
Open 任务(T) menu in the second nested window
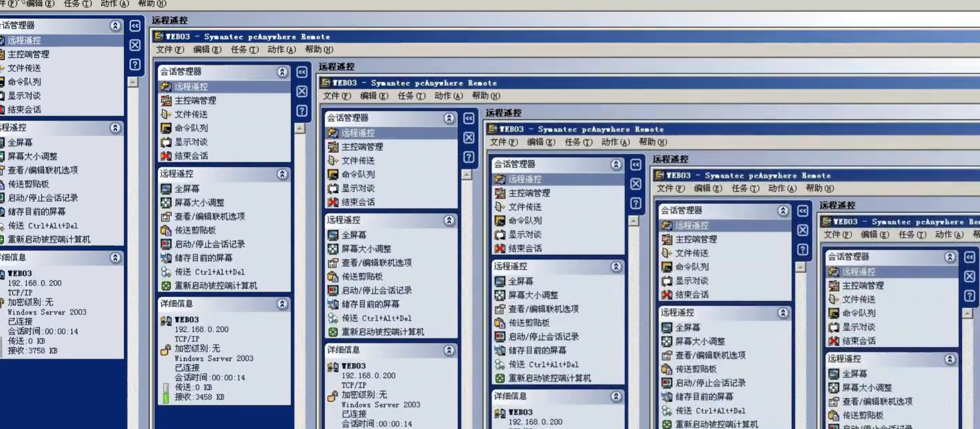(x=244, y=50)
